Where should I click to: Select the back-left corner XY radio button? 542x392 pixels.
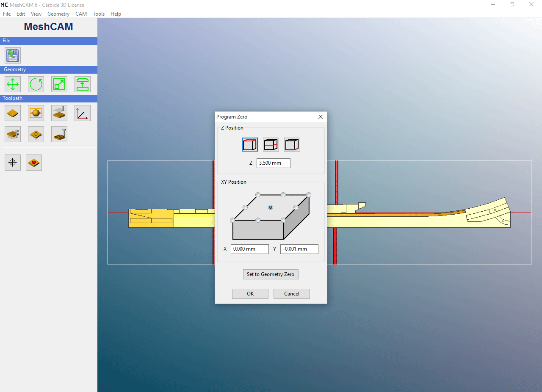[x=258, y=195]
